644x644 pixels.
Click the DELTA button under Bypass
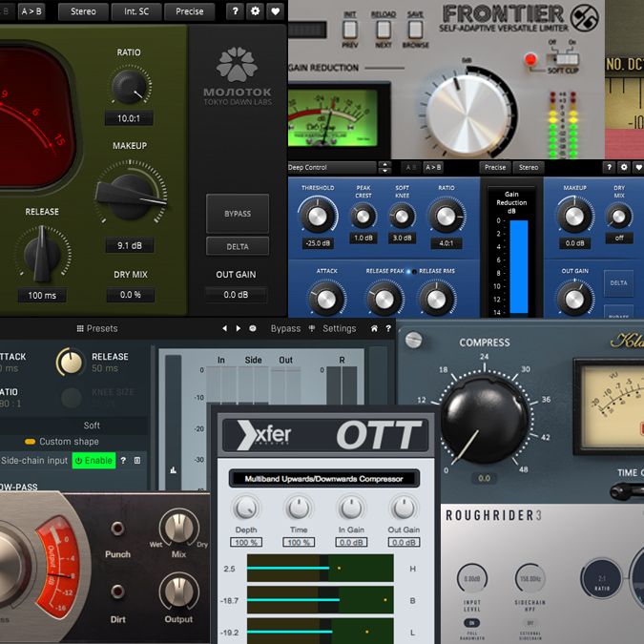[238, 246]
